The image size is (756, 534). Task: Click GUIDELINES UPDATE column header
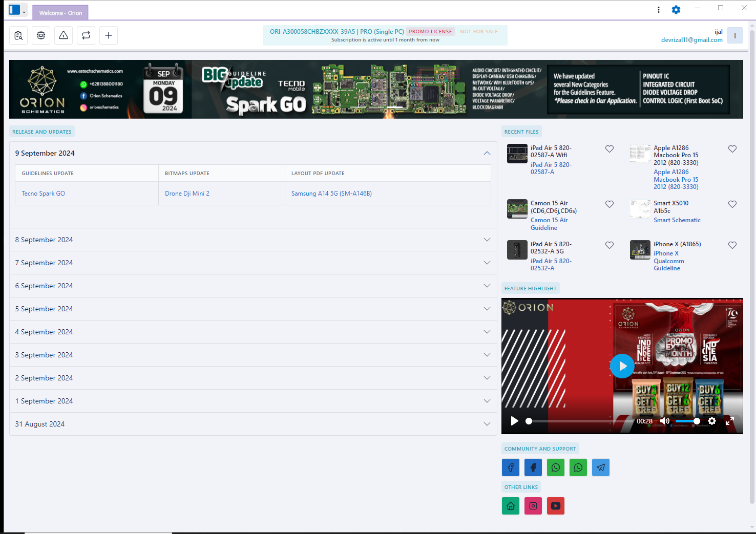(x=48, y=174)
